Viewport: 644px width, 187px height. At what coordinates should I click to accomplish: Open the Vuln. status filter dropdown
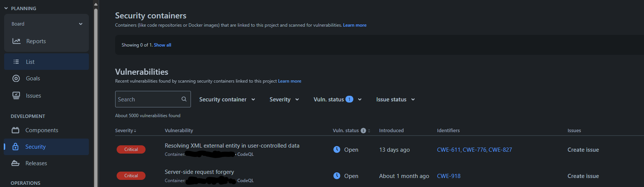coord(338,100)
